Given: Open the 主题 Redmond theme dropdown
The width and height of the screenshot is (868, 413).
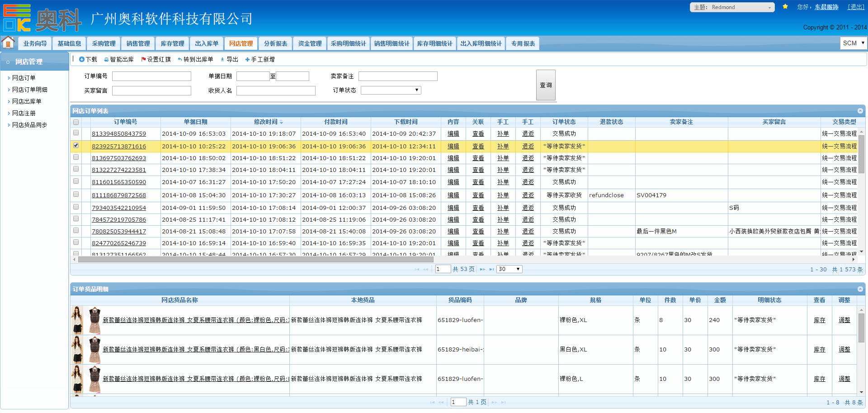Looking at the screenshot, I should click(x=732, y=7).
